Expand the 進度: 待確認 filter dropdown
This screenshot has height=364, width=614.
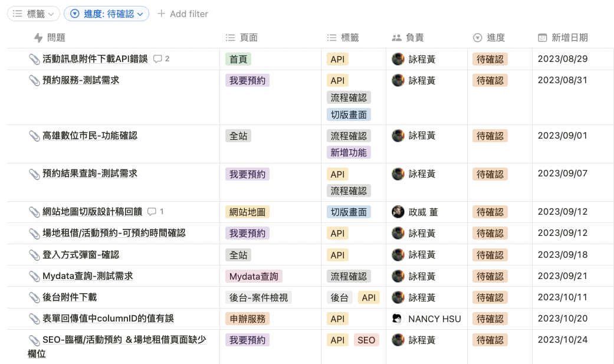tap(106, 14)
